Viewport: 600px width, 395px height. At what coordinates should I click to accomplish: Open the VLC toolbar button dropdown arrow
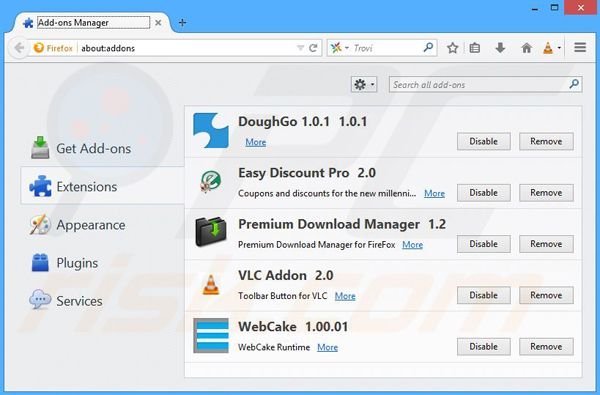point(559,48)
